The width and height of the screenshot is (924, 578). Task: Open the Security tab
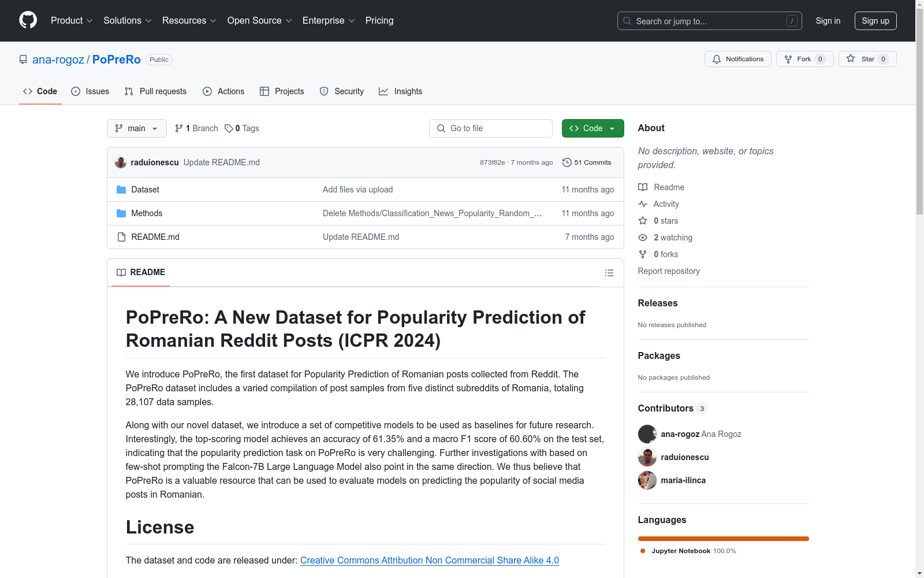coord(342,91)
